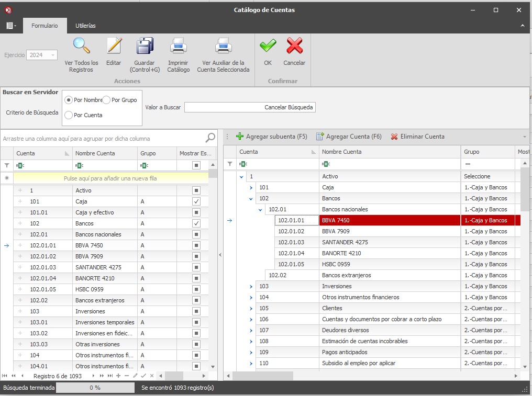Click the search magnifier in group panel
Image resolution: width=532 pixels, height=396 pixels.
(x=210, y=138)
